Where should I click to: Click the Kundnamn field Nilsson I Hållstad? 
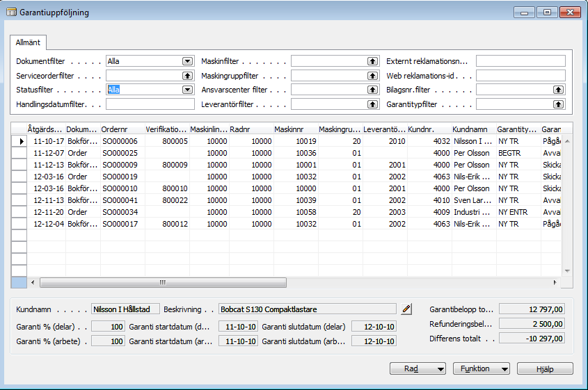126,309
